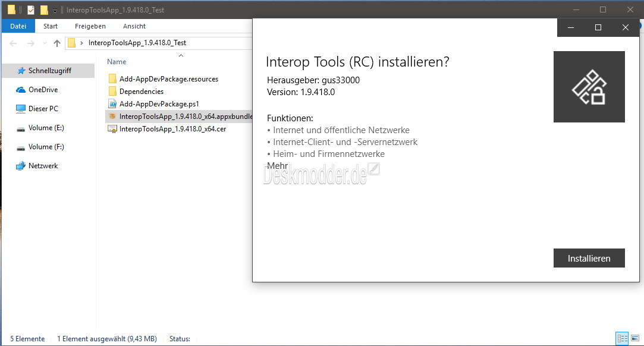This screenshot has width=644, height=346.
Task: Click the InteropToolsApp_1.9.418.0_Test path segment in address bar
Action: click(137, 43)
